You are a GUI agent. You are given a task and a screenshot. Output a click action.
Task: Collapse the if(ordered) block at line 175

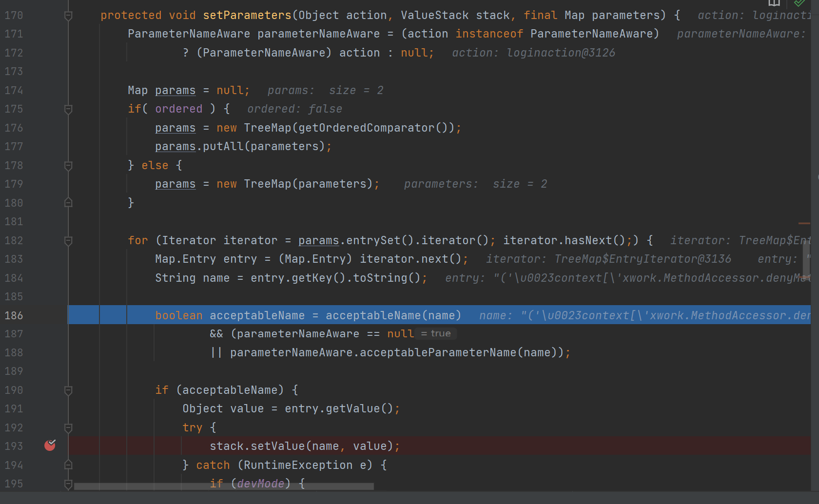[x=68, y=109]
